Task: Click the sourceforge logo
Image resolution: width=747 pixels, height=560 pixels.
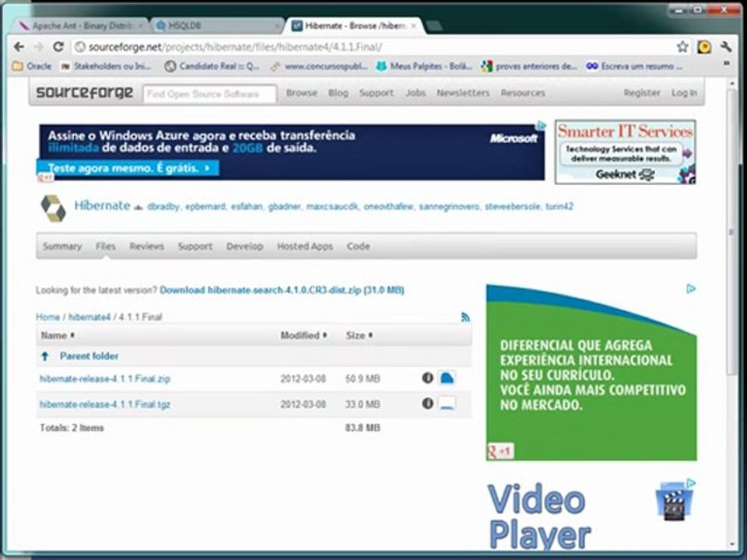Action: 84,93
